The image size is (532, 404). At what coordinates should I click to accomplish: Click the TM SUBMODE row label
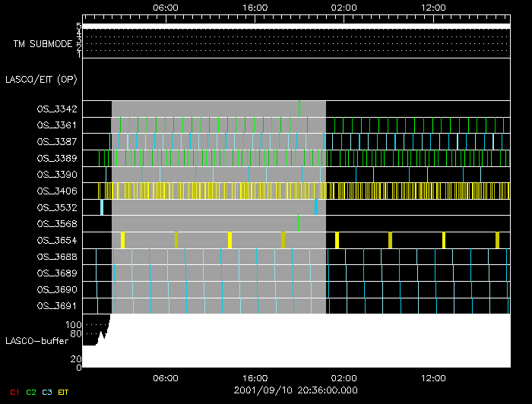click(43, 44)
